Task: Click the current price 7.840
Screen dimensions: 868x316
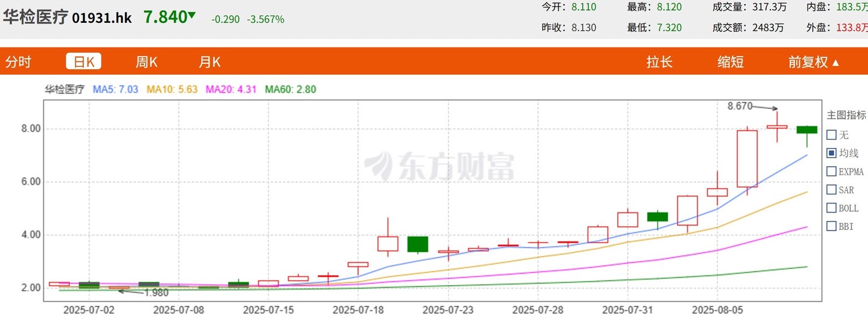Action: [x=165, y=17]
